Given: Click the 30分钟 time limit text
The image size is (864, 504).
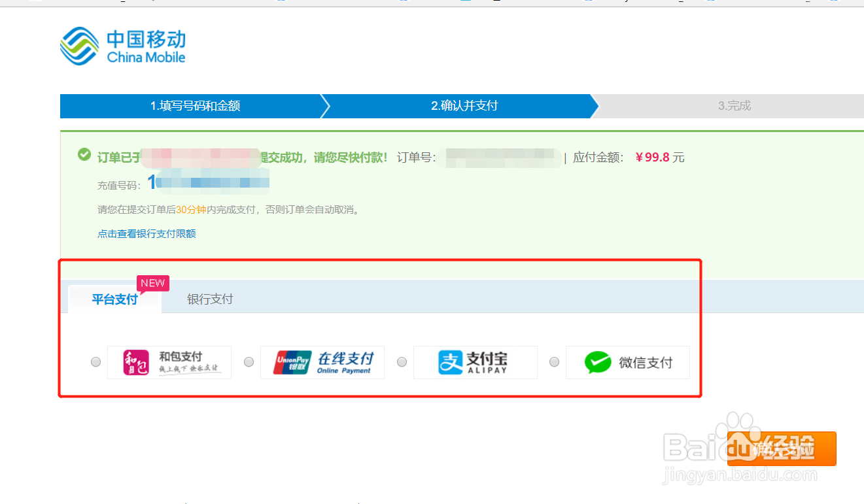Looking at the screenshot, I should click(191, 210).
